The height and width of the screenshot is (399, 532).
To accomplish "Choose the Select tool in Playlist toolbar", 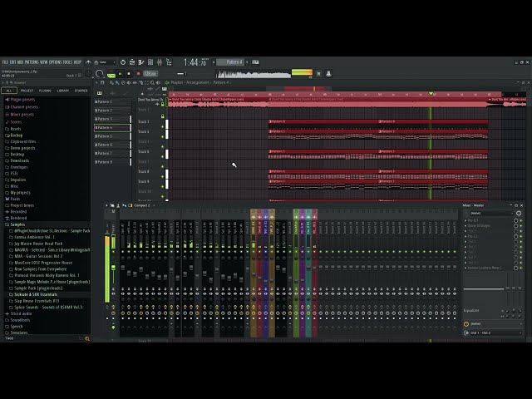I will [146, 82].
